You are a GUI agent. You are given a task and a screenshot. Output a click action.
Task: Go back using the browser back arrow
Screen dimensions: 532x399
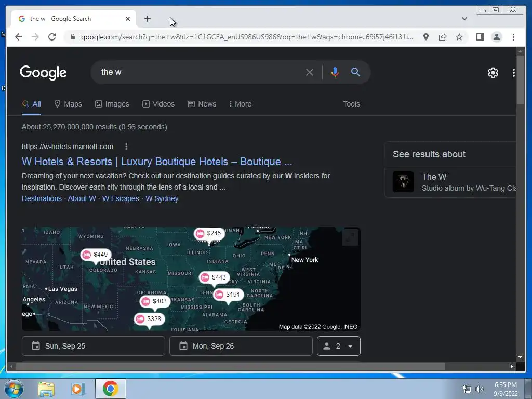coord(19,37)
